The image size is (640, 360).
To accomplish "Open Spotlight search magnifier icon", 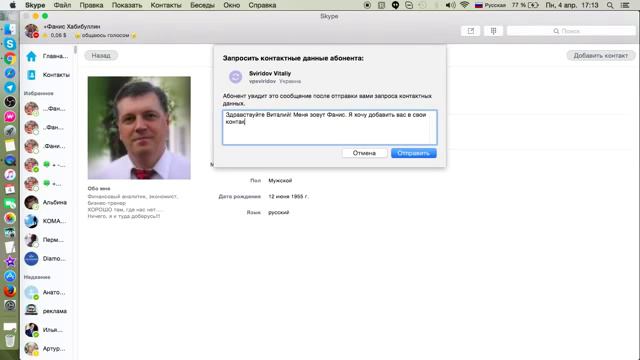I will [610, 5].
